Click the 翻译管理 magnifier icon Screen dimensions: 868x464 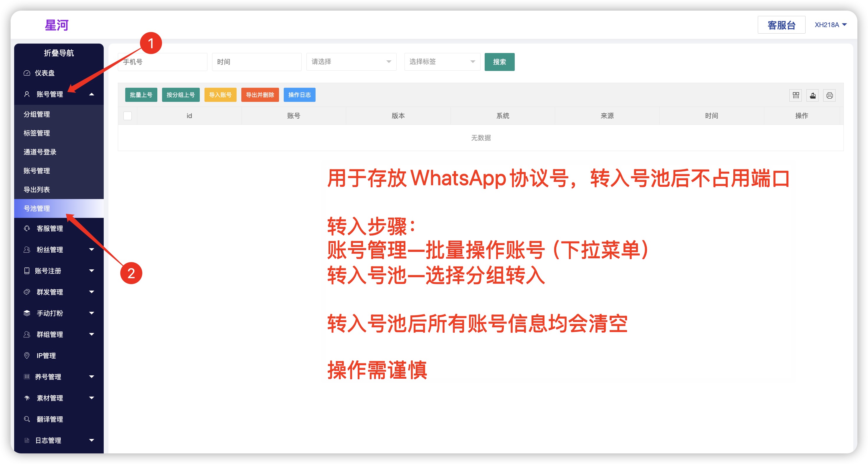pos(27,419)
